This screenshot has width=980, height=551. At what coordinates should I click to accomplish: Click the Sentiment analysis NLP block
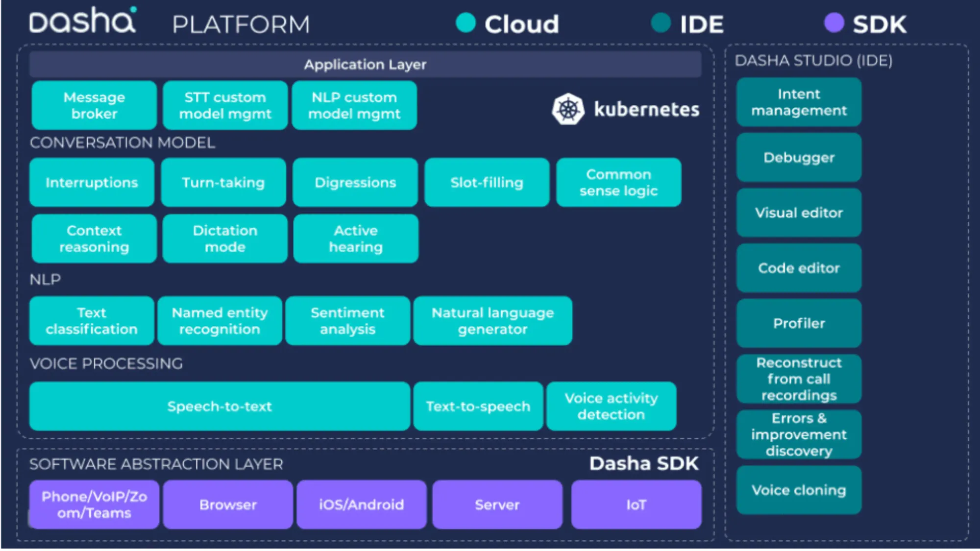coord(347,321)
